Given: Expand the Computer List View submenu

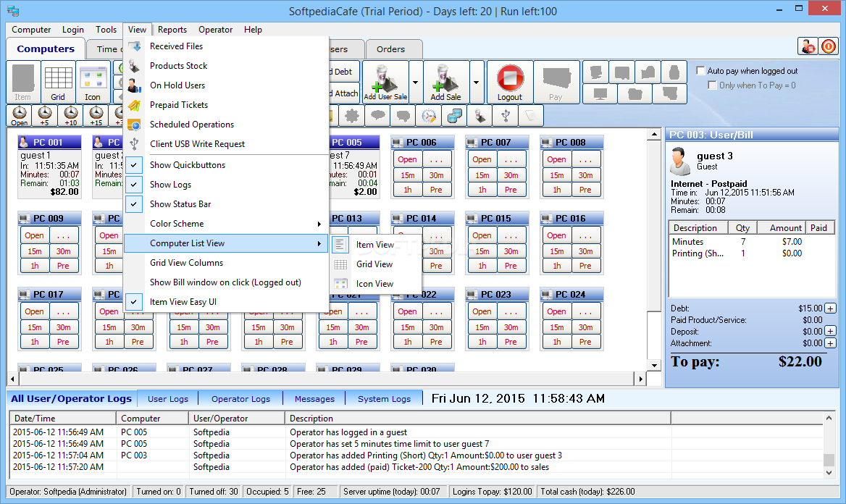Looking at the screenshot, I should [227, 243].
